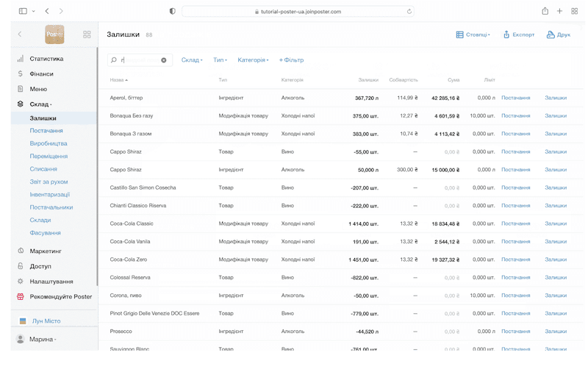Click the Експорт button
The image size is (588, 369).
(519, 35)
